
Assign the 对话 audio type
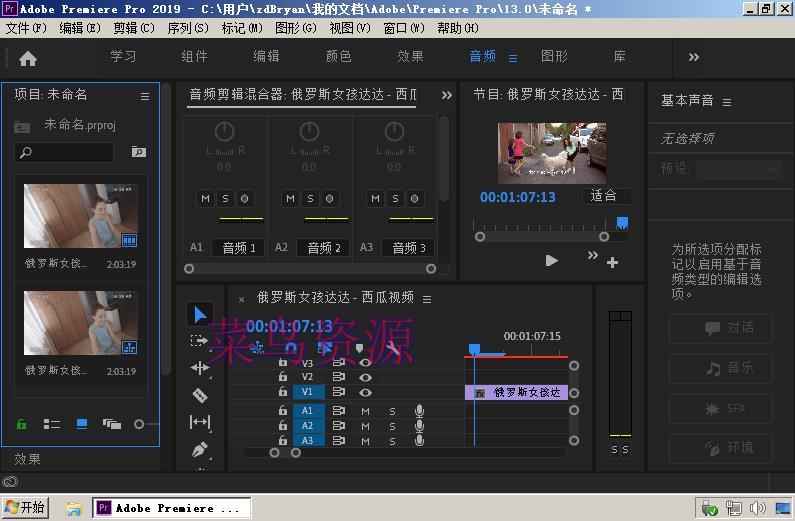coord(721,328)
